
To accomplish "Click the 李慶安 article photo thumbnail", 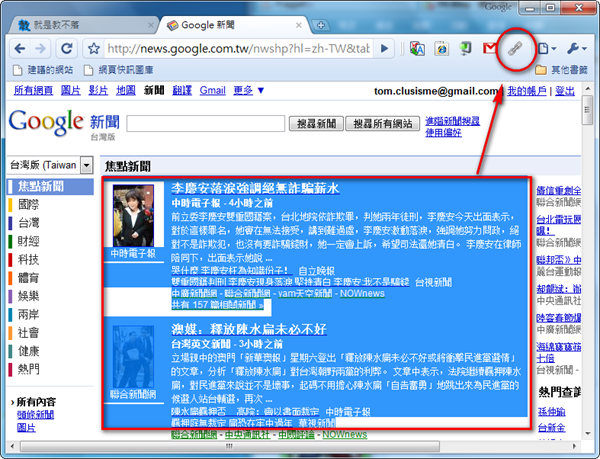I will (x=133, y=216).
